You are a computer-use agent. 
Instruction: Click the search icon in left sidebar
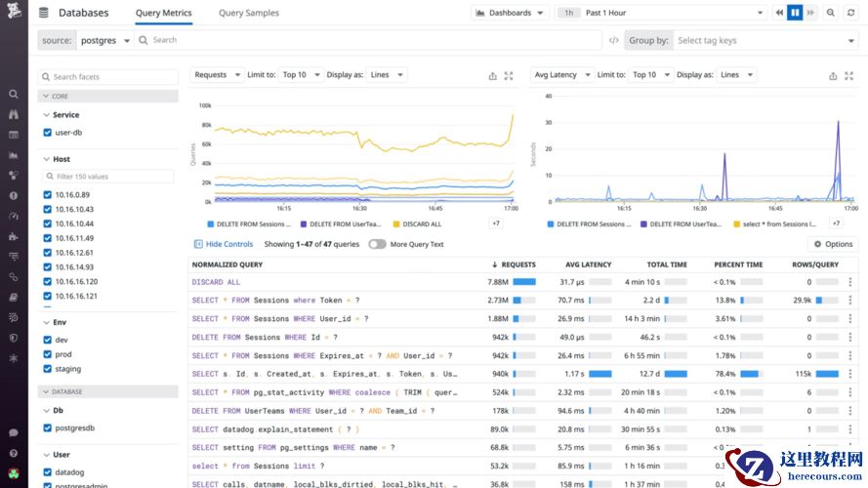click(14, 95)
